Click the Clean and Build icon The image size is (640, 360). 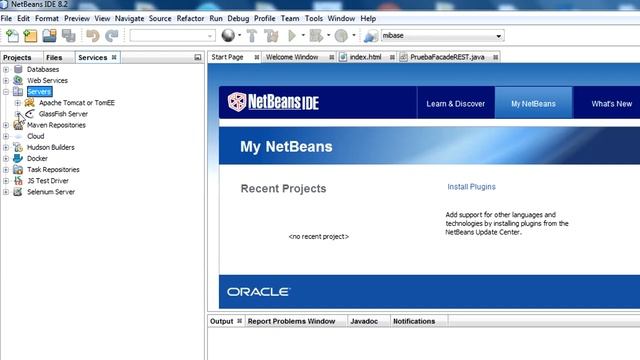click(271, 36)
